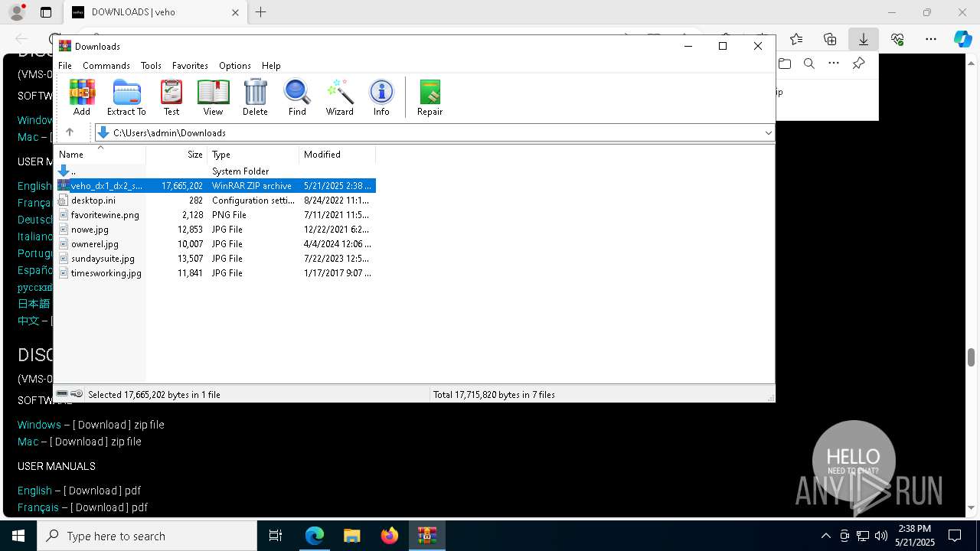Open Edge Downloads toolbar icon

pos(863,38)
